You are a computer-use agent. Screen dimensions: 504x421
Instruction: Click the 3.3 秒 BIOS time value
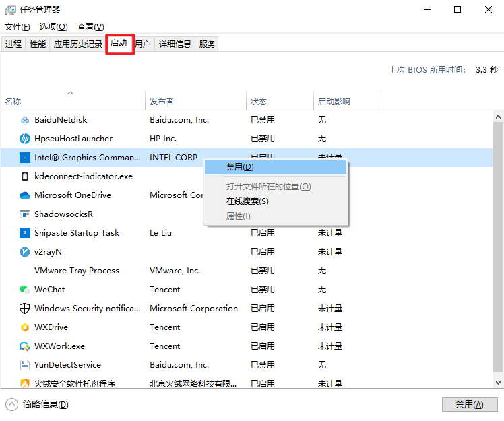click(x=487, y=70)
